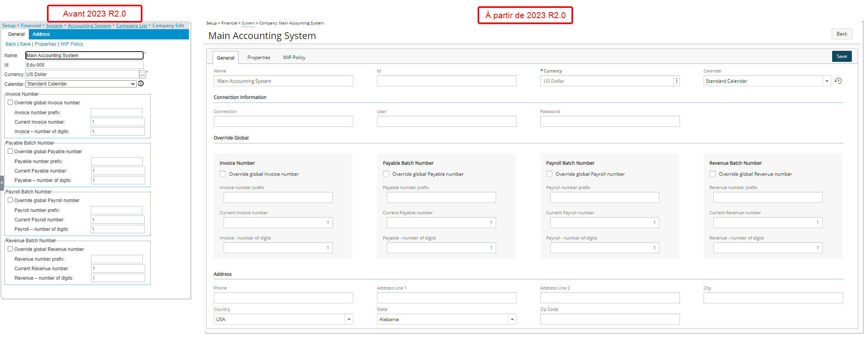Viewport: 868px width, 338px height.
Task: Click Invoice number prefix field in new layout
Action: click(278, 197)
